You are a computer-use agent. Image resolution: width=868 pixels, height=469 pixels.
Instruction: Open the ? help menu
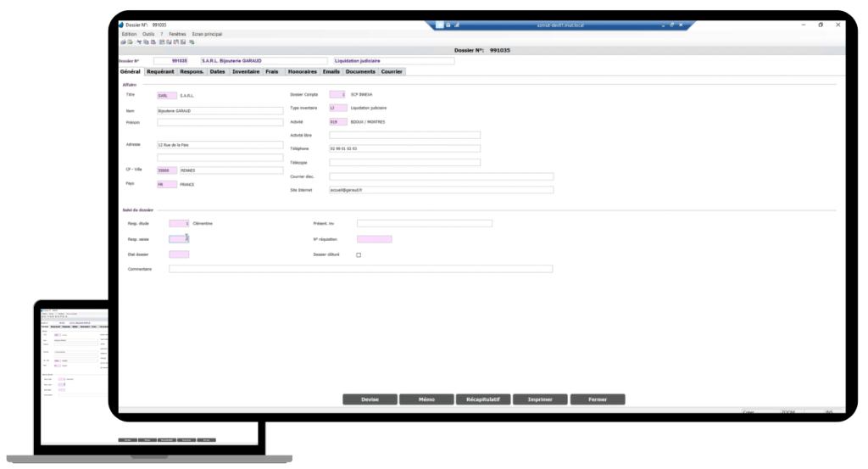162,34
